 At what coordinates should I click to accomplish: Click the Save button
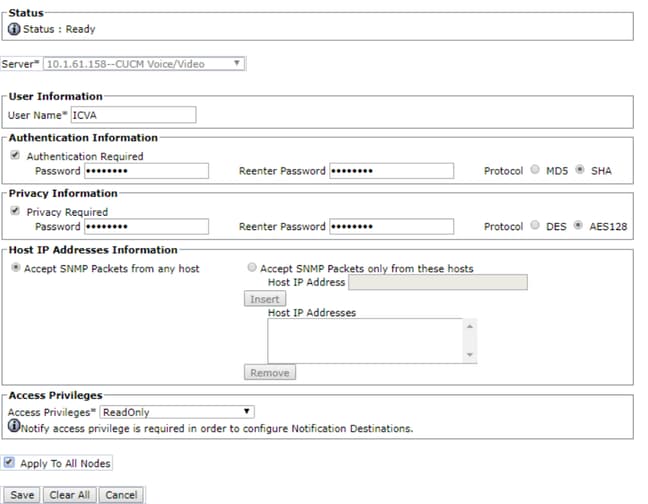pyautogui.click(x=22, y=495)
